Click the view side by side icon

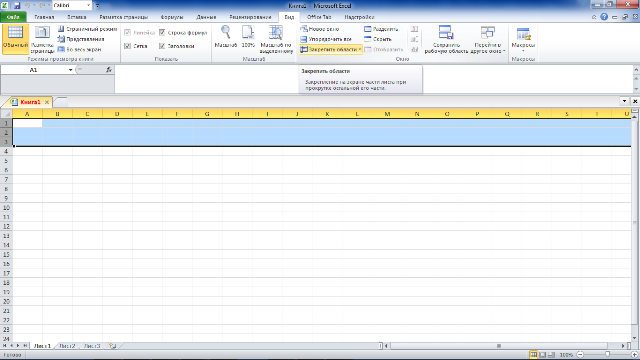[415, 29]
